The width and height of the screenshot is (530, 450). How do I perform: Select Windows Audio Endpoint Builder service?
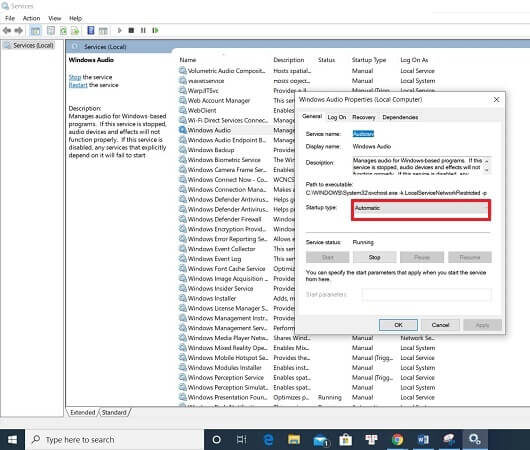(x=227, y=140)
